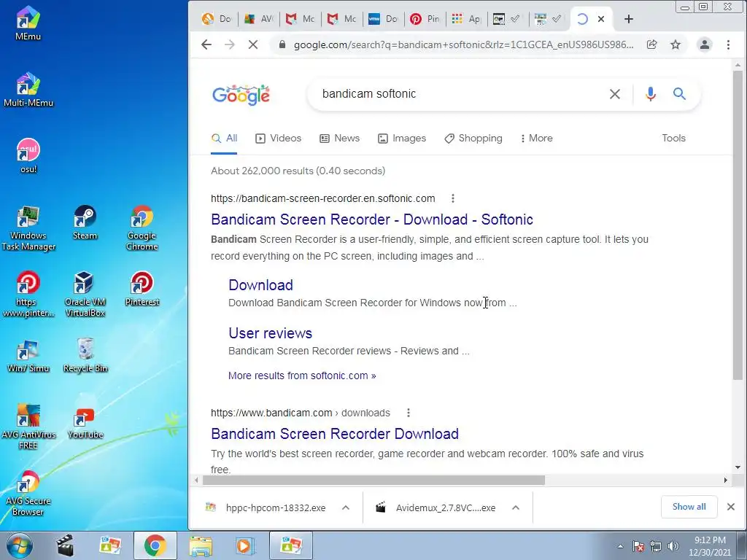Close the downloads bar
Screen dimensions: 747x560
[x=730, y=507]
